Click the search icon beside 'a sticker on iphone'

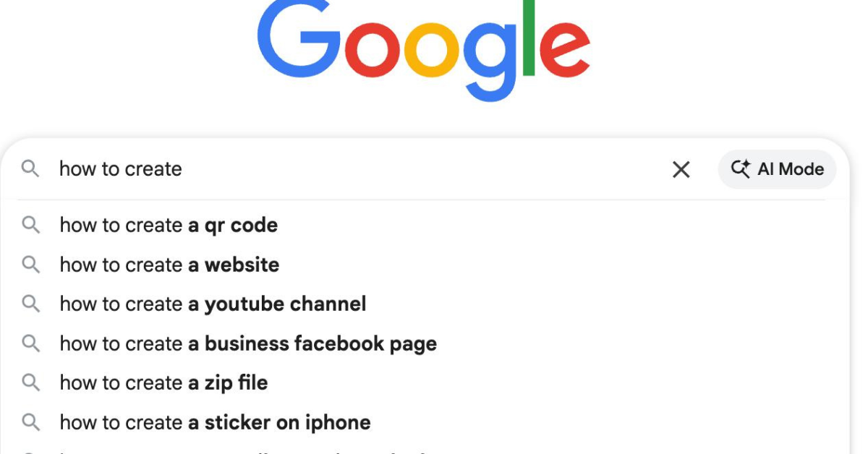click(30, 421)
